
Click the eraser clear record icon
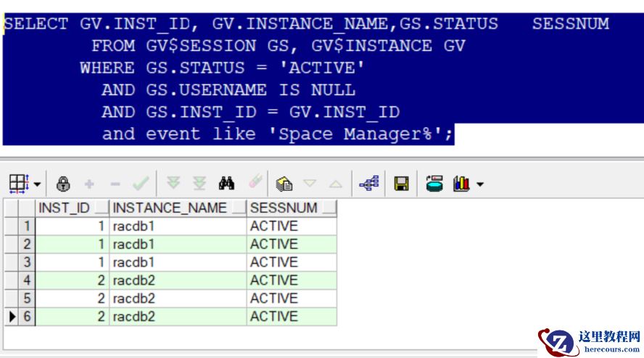pos(255,182)
